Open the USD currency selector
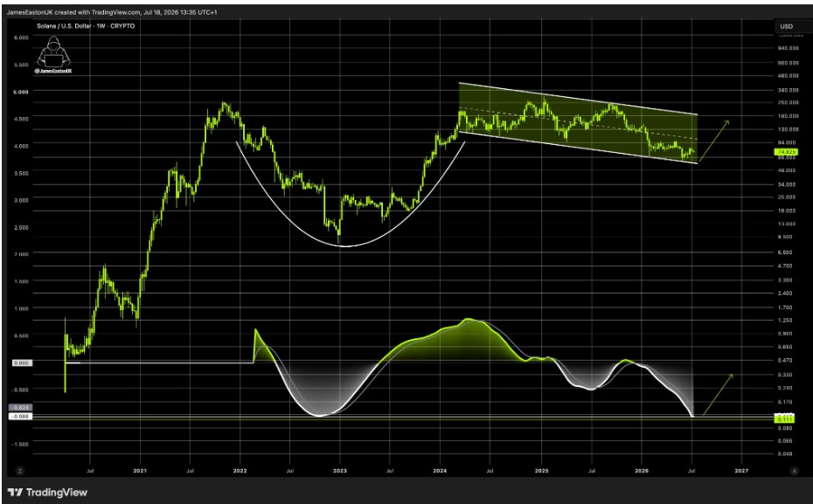813x504 pixels. (x=787, y=26)
